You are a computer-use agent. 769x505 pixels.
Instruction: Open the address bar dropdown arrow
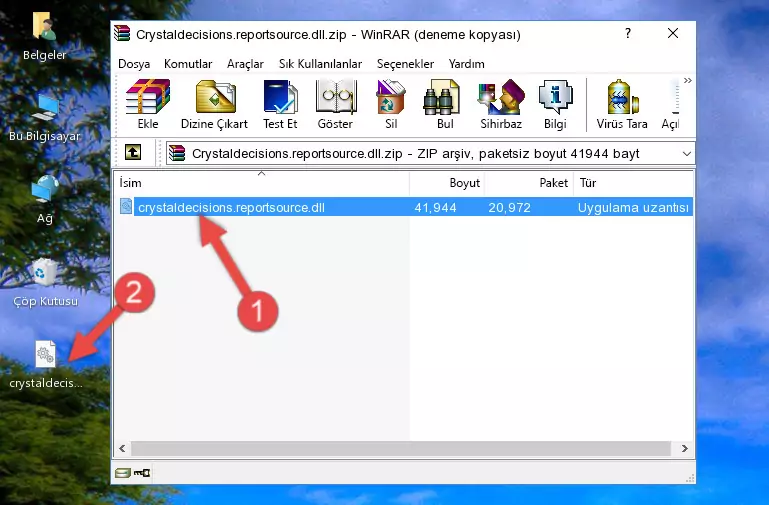[x=687, y=153]
